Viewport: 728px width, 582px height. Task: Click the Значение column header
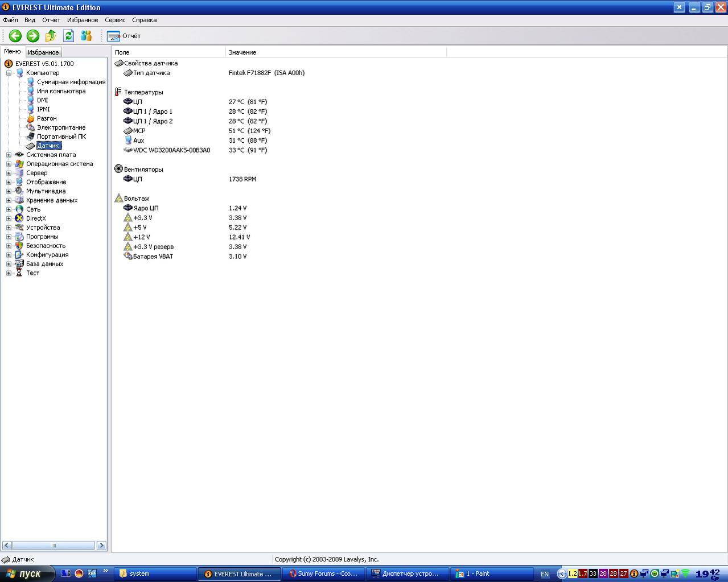[242, 52]
